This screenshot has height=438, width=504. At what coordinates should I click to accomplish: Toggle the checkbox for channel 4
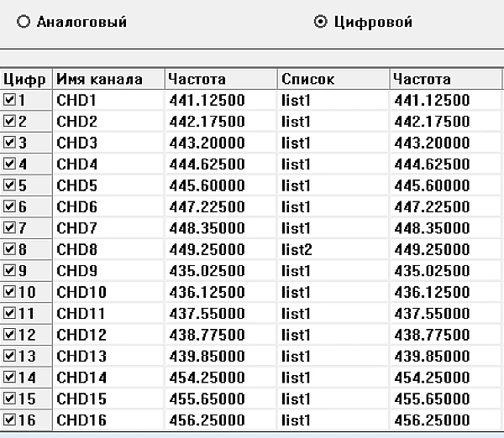point(9,164)
